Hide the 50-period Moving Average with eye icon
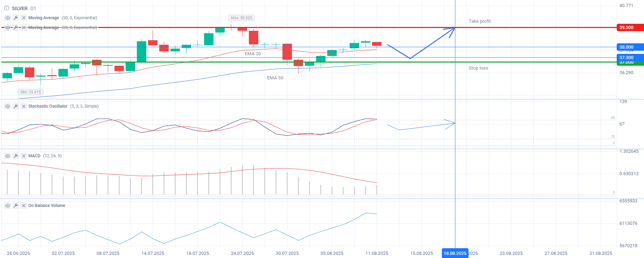This screenshot has width=644, height=258. point(7,18)
